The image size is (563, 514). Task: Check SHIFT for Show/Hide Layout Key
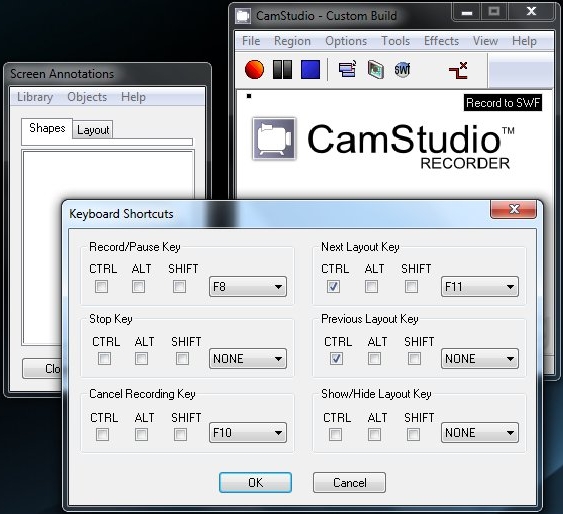pos(413,435)
